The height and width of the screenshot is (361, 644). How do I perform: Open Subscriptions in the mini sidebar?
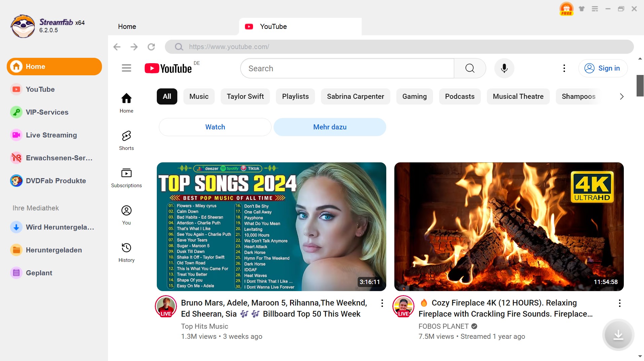127,178
